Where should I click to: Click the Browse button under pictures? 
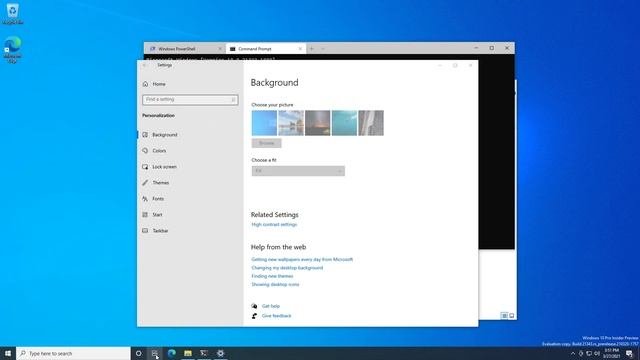(267, 143)
